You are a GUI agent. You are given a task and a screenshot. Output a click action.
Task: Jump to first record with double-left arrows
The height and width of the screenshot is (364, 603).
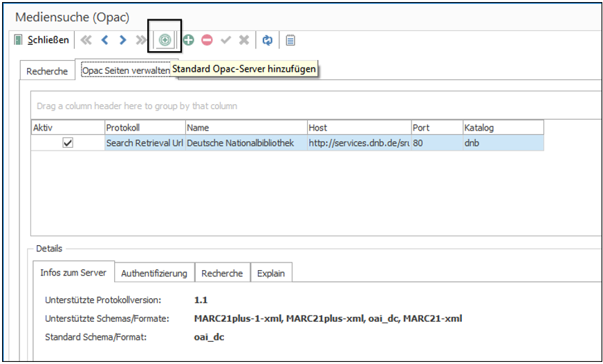(86, 40)
